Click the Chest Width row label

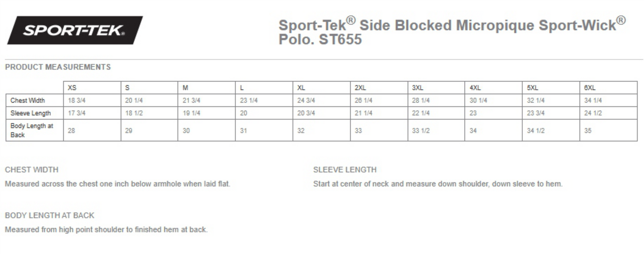(28, 101)
